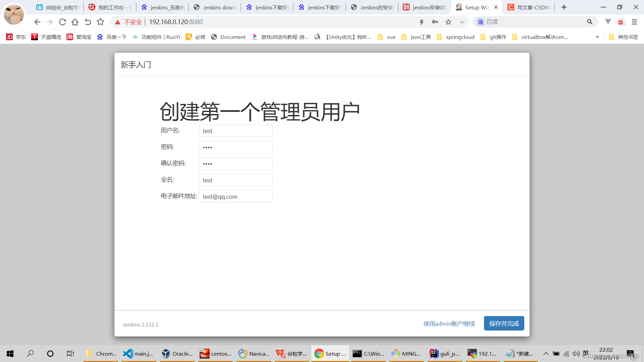The image size is (644, 362).
Task: Open the command prompt window from taskbar
Action: click(368, 353)
